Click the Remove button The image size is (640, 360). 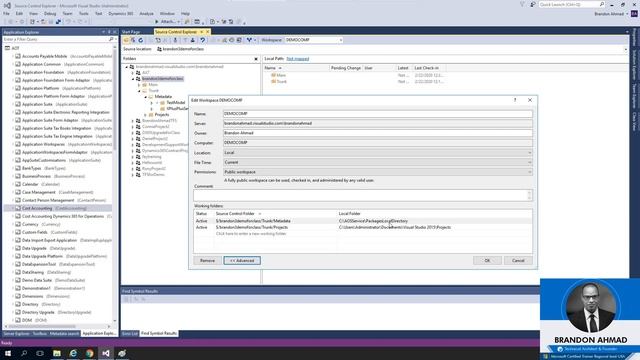point(207,260)
